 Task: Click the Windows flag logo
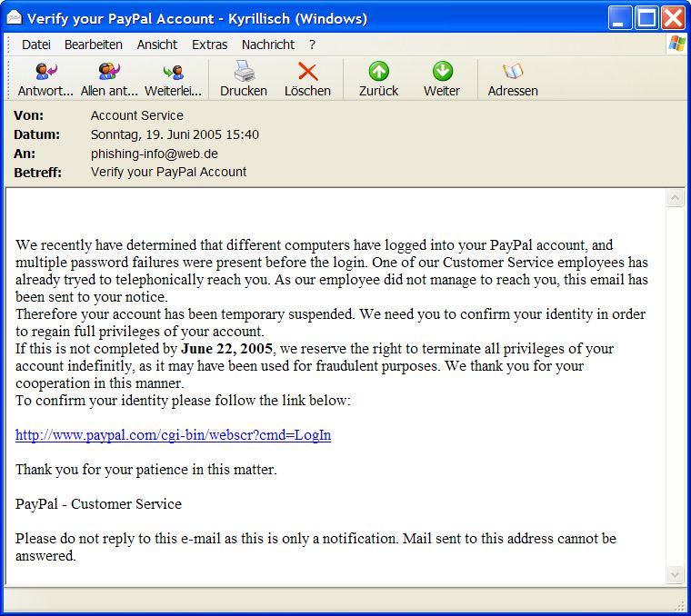tap(676, 44)
